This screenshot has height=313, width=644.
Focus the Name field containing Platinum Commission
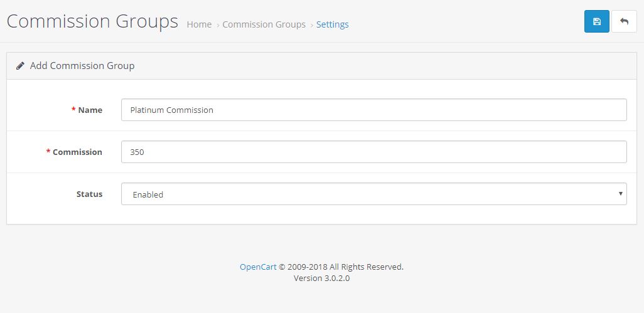pyautogui.click(x=373, y=110)
